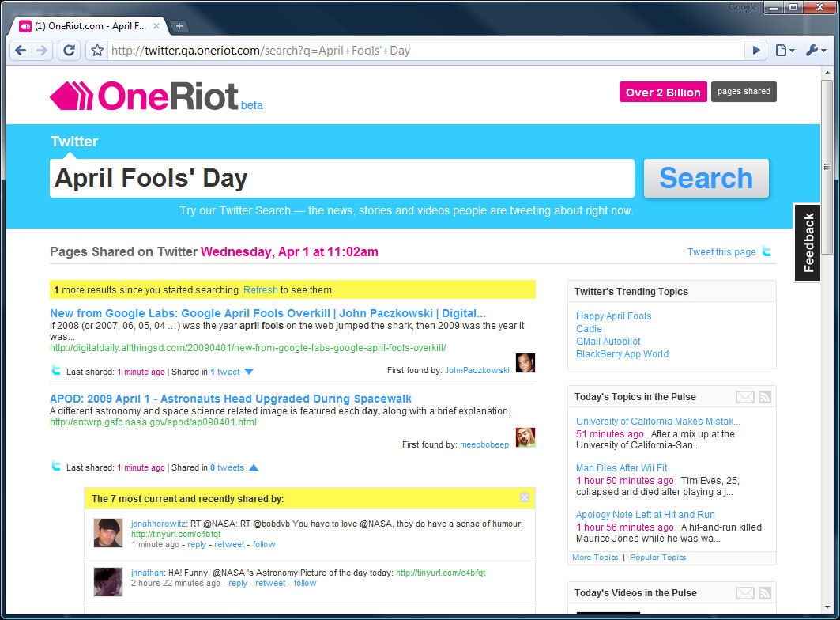
Task: Go back using the browser back arrow
Action: click(21, 51)
